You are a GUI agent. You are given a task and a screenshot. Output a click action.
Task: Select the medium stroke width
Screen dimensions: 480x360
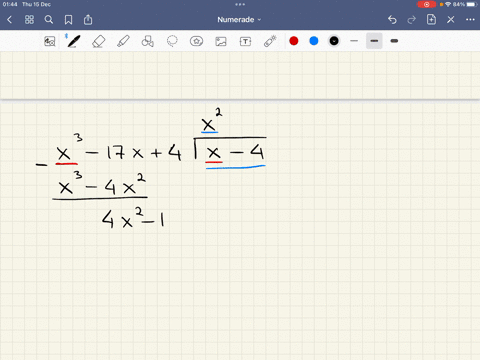point(374,41)
